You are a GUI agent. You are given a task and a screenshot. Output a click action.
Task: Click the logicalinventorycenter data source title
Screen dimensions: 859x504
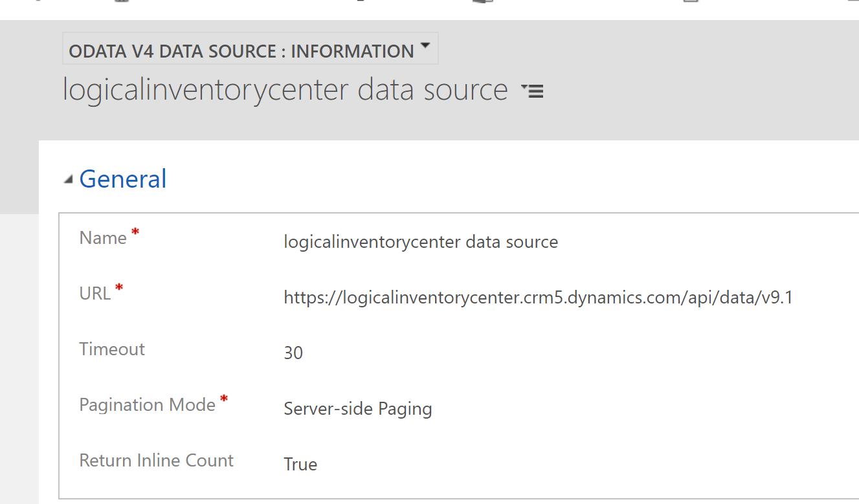point(285,89)
